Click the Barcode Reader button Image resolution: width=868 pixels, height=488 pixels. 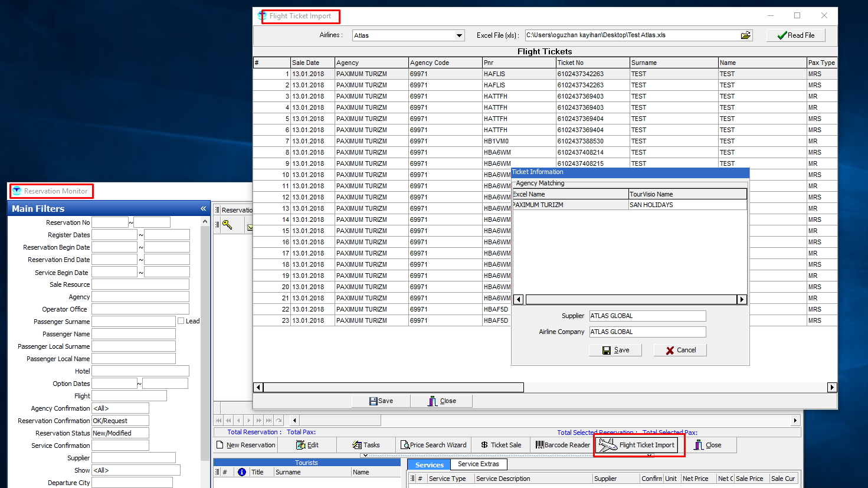point(562,445)
